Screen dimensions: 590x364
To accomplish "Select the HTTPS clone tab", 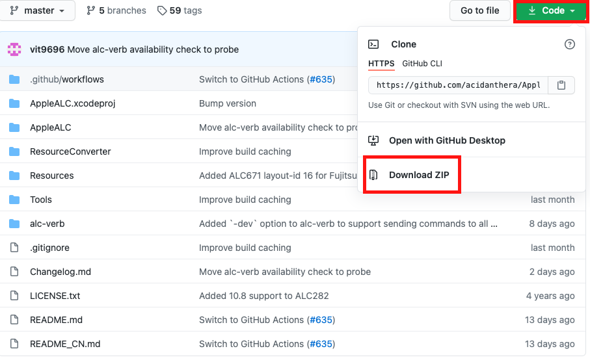I will (381, 63).
